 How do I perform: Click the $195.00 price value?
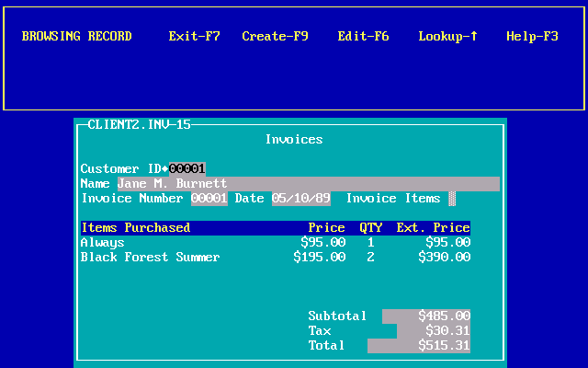[x=319, y=258]
